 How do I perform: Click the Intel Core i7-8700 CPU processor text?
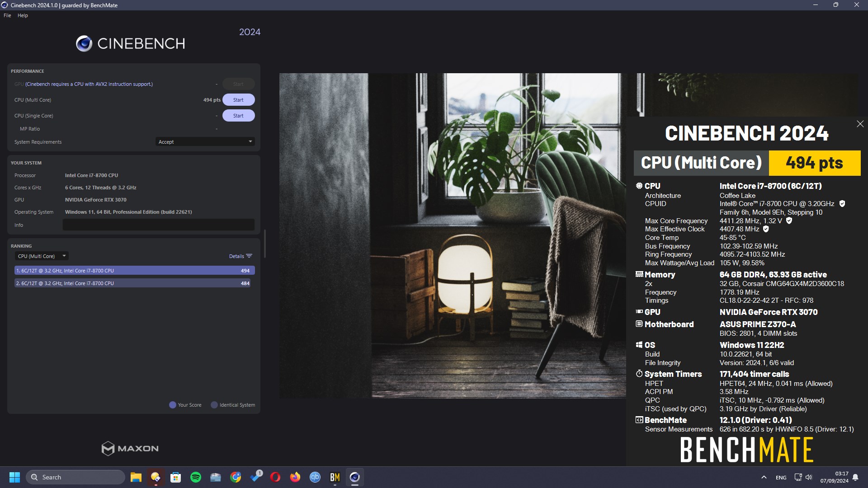pos(91,175)
